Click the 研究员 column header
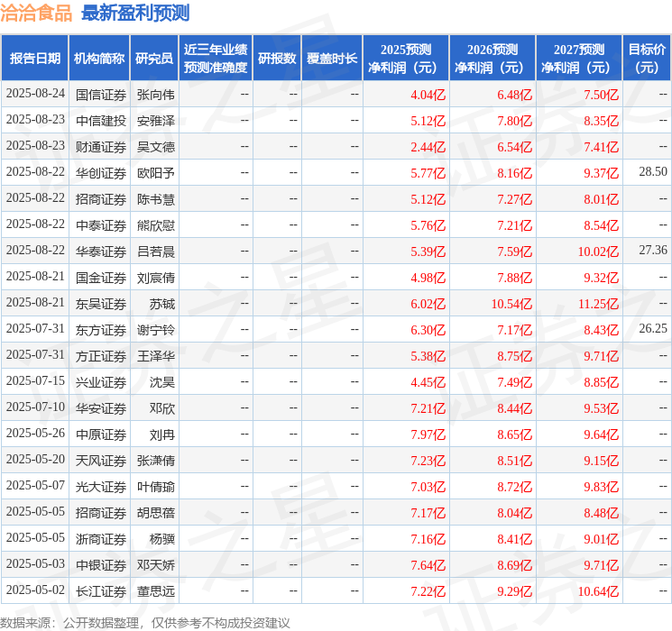The image size is (672, 631). [154, 59]
